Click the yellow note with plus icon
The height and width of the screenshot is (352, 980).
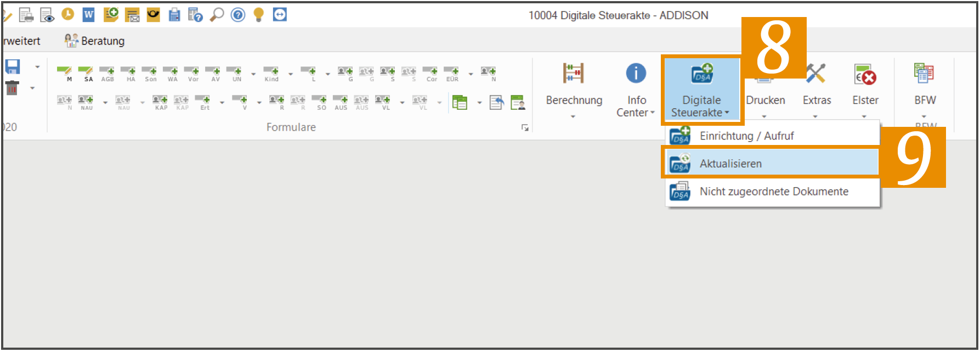pyautogui.click(x=111, y=15)
